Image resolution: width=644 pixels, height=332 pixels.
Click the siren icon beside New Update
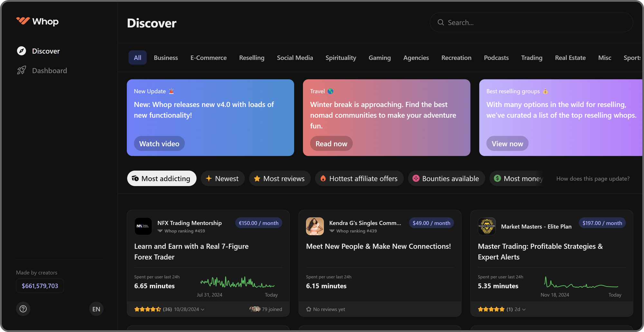click(171, 91)
